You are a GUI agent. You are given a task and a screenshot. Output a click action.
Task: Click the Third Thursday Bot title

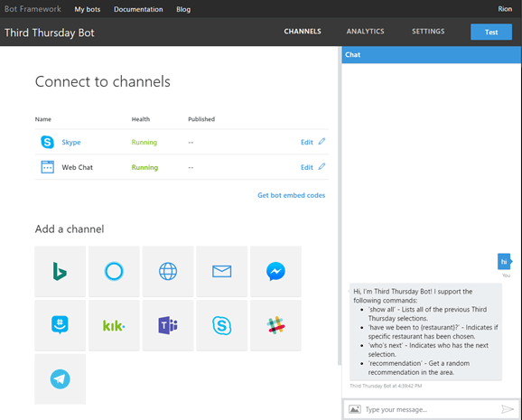tap(50, 33)
